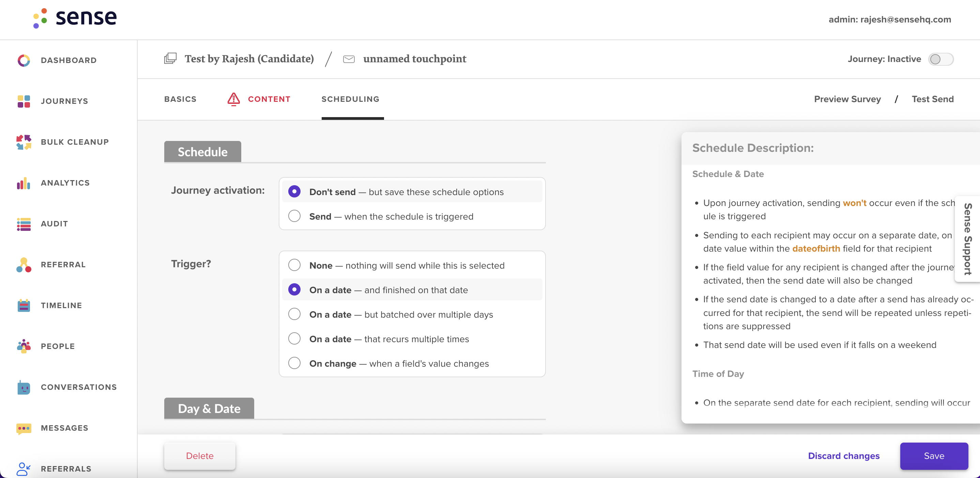Open the Journeys squares icon

click(x=24, y=101)
